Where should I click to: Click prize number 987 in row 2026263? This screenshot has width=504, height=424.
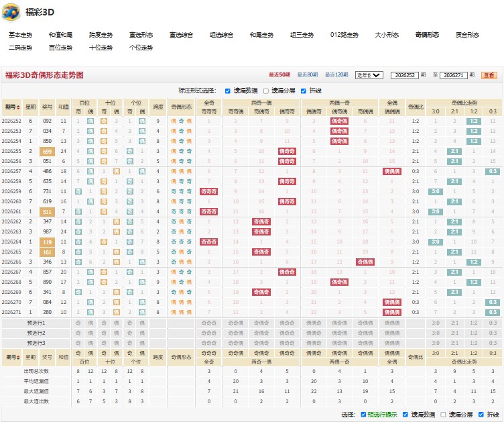pyautogui.click(x=47, y=232)
